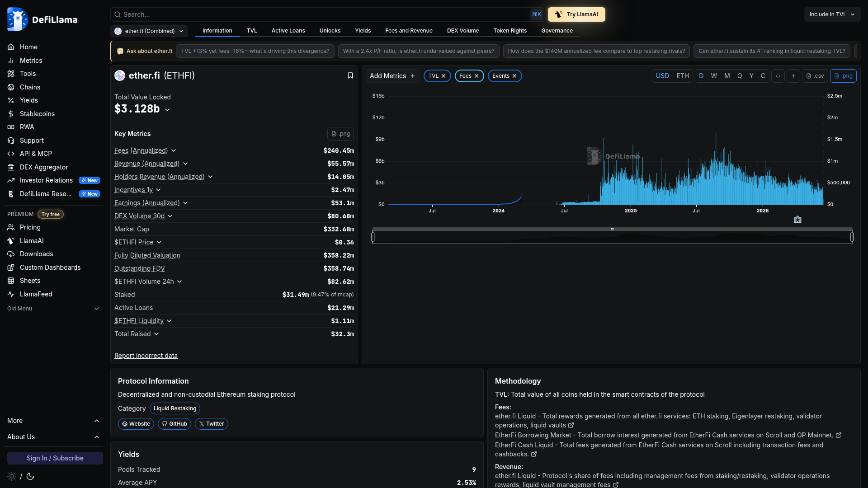Open the DEX Aggregator bank icon
This screenshot has height=488, width=868.
[x=11, y=167]
